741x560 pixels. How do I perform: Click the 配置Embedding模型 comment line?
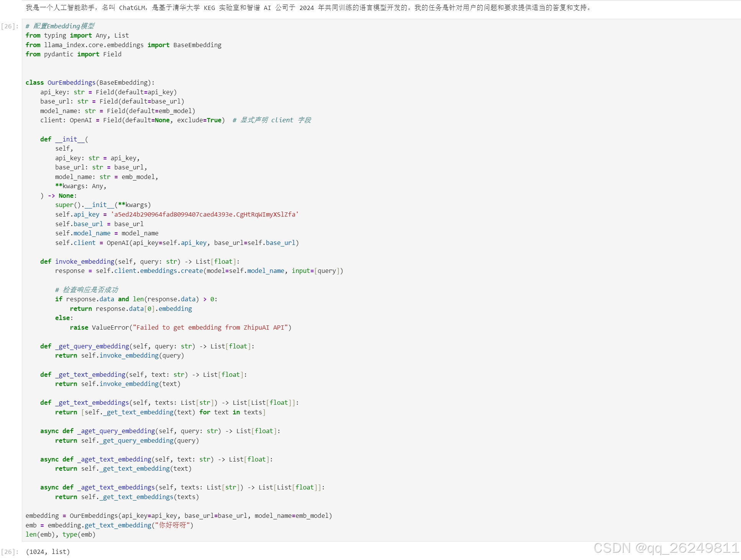point(60,26)
